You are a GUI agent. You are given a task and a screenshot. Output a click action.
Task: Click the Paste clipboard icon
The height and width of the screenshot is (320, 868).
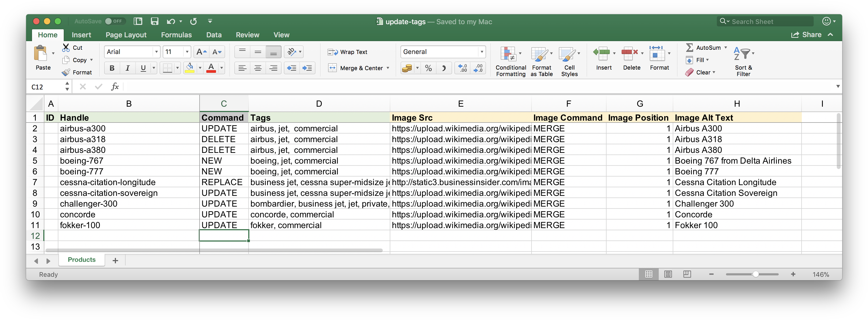coord(40,53)
